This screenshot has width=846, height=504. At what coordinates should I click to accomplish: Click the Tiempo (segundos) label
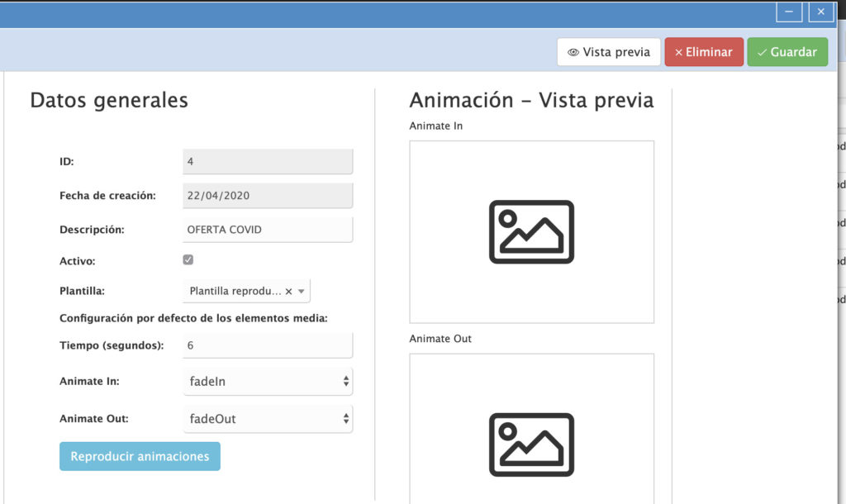112,345
